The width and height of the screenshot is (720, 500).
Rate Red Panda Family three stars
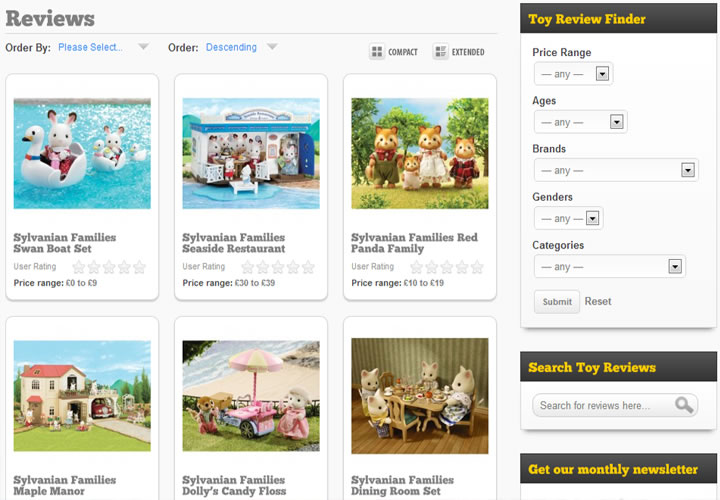pos(447,267)
